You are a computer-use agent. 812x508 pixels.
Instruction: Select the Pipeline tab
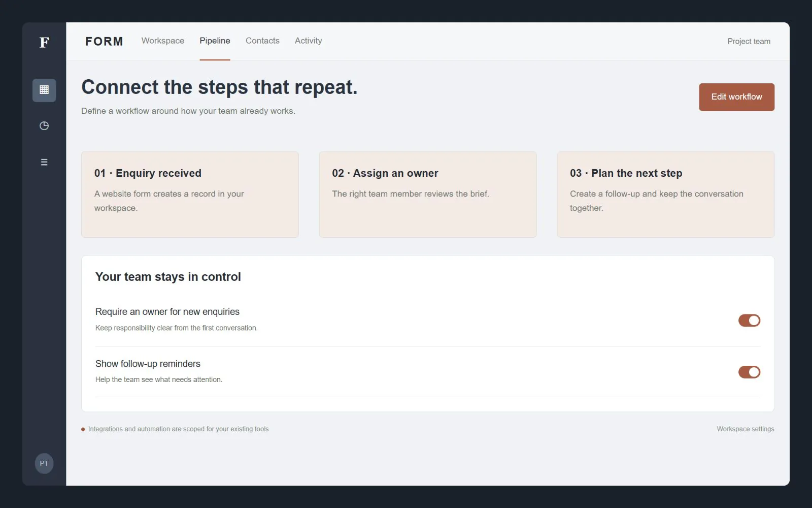pos(215,41)
